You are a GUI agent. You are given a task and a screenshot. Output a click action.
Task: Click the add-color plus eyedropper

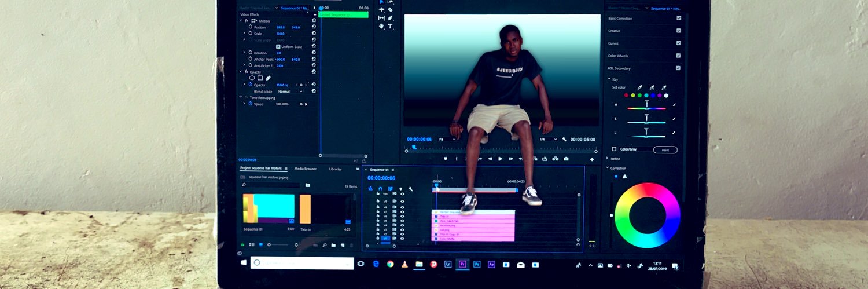coord(652,87)
